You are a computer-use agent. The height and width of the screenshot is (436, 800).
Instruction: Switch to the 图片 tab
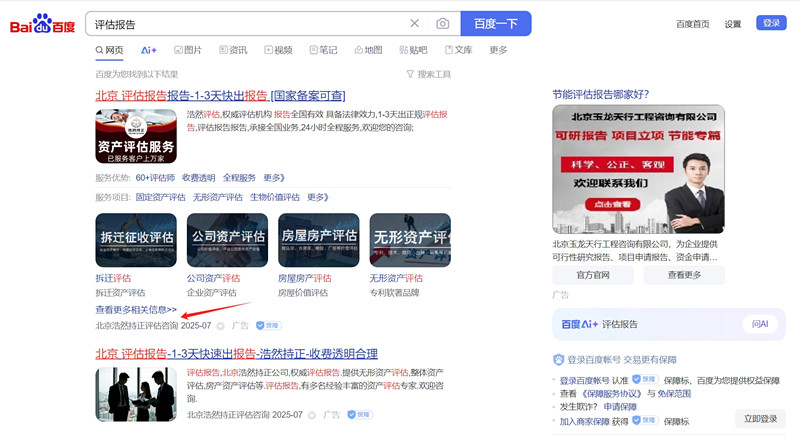pyautogui.click(x=188, y=50)
